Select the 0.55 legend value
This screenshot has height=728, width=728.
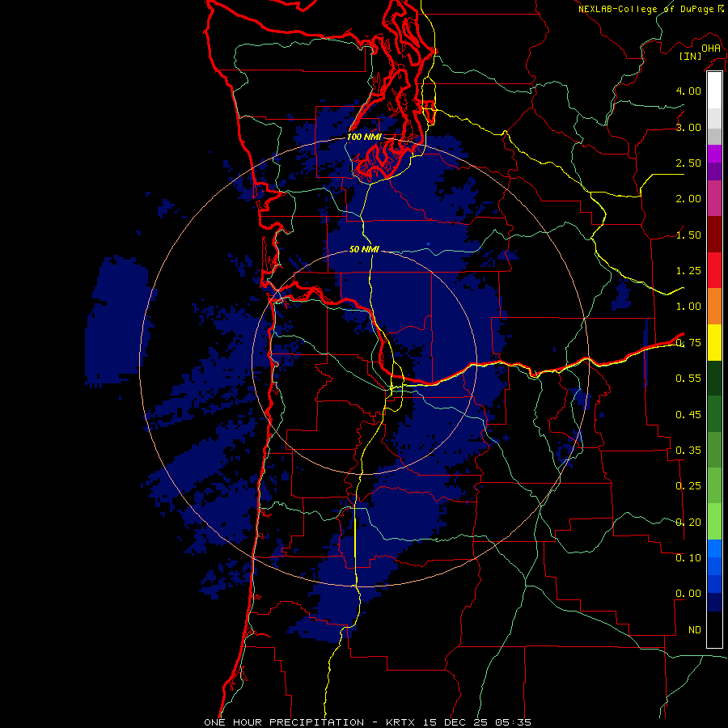click(x=688, y=379)
